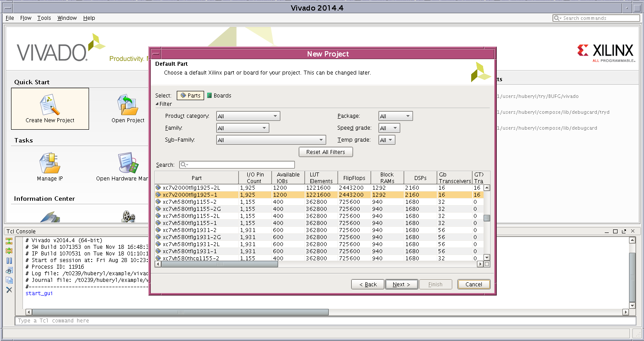Select the Parts toggle option
This screenshot has width=644, height=341.
[190, 95]
